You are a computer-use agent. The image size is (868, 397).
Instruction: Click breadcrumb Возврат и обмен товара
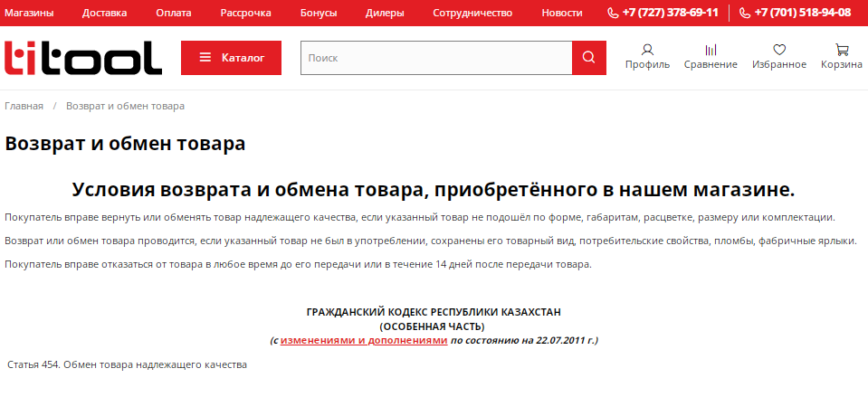point(125,106)
